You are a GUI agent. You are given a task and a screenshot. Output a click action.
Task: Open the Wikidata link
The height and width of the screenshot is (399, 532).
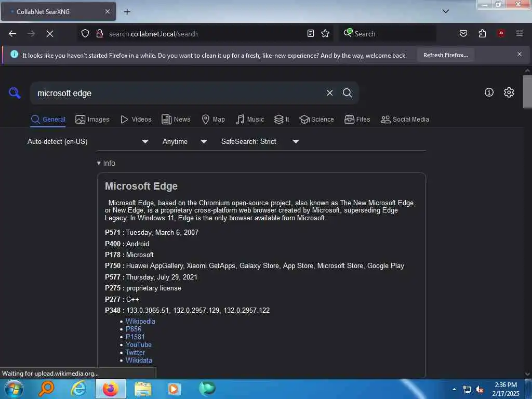(139, 361)
